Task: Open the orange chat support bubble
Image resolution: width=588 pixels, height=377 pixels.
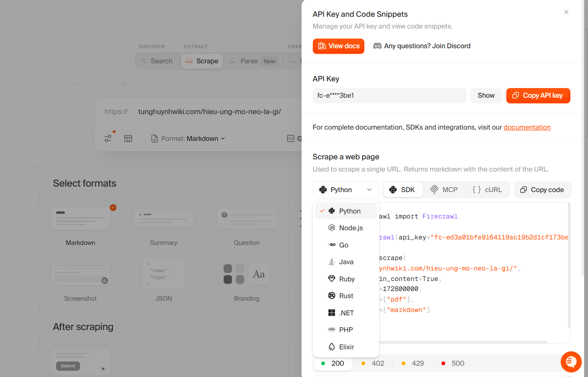Action: tap(571, 362)
